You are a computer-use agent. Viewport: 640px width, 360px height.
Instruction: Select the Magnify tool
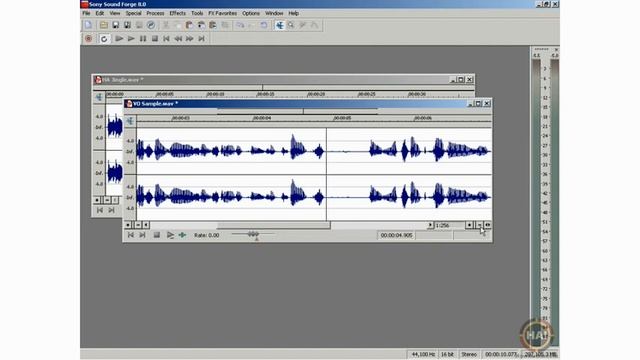291,25
